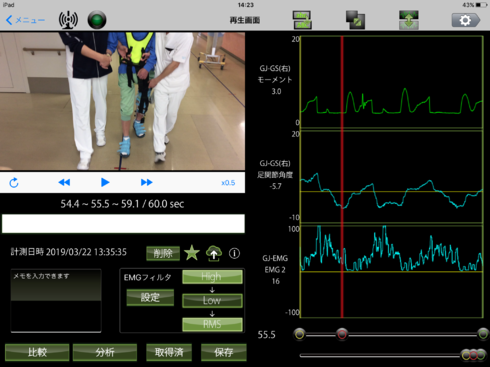Tap the gait video thumbnail

click(x=122, y=101)
